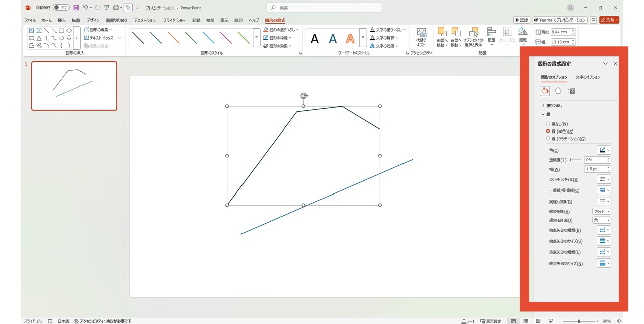Apply the purple line shape style
The height and width of the screenshot is (324, 644).
[x=226, y=38]
